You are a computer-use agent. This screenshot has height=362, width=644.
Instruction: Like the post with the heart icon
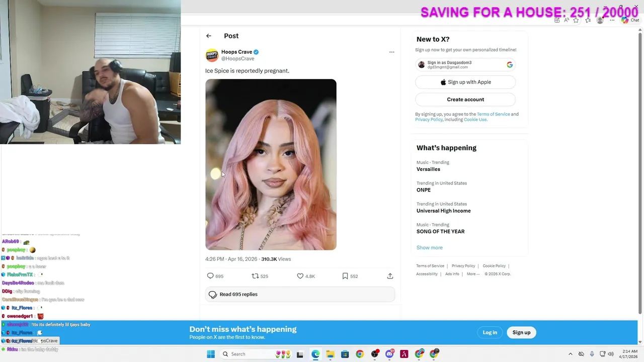[x=300, y=276]
